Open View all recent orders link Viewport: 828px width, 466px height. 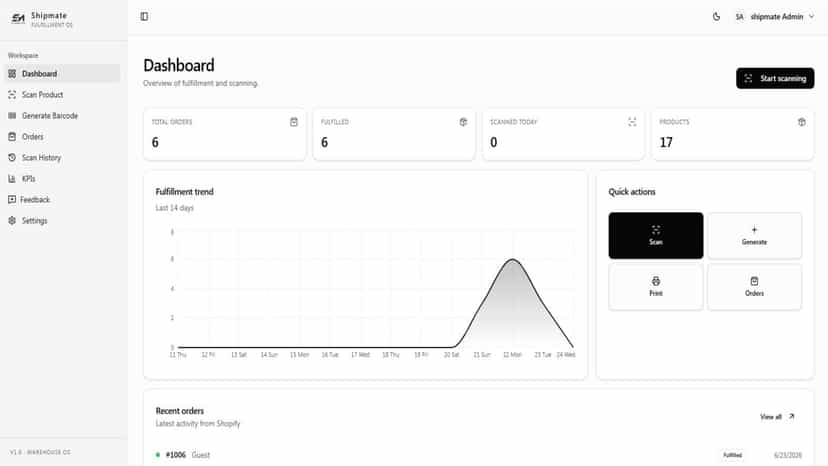point(777,417)
